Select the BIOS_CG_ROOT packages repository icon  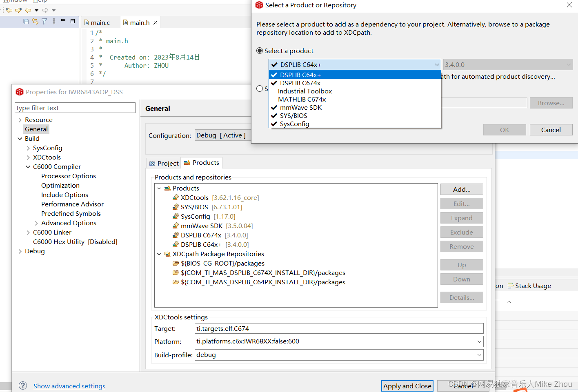click(176, 264)
